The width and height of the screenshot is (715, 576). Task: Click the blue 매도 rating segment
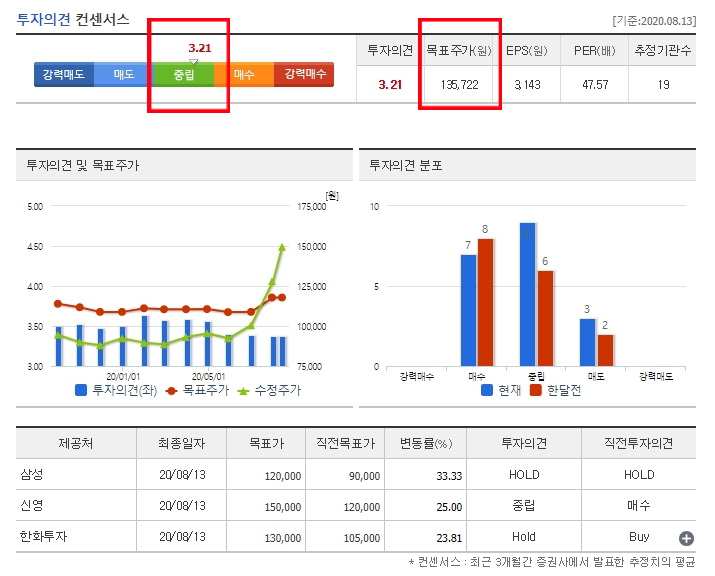click(x=124, y=74)
